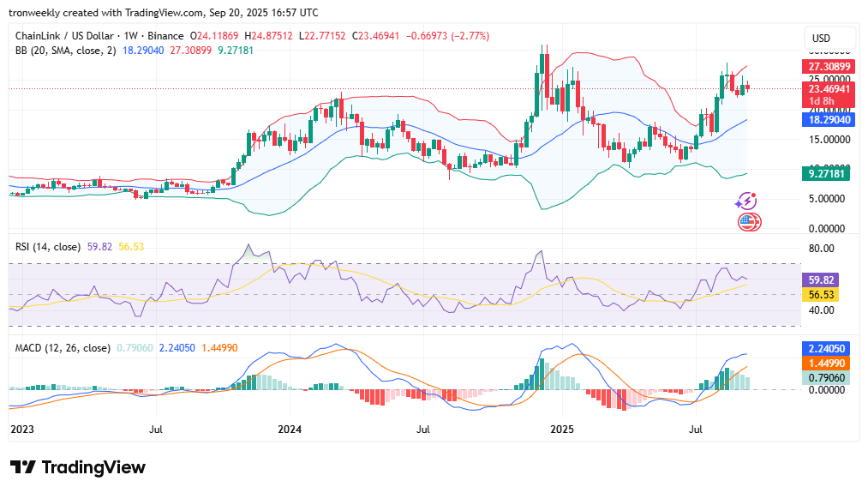The image size is (868, 493).
Task: Click the 18.29040 basis price label
Action: tap(829, 120)
